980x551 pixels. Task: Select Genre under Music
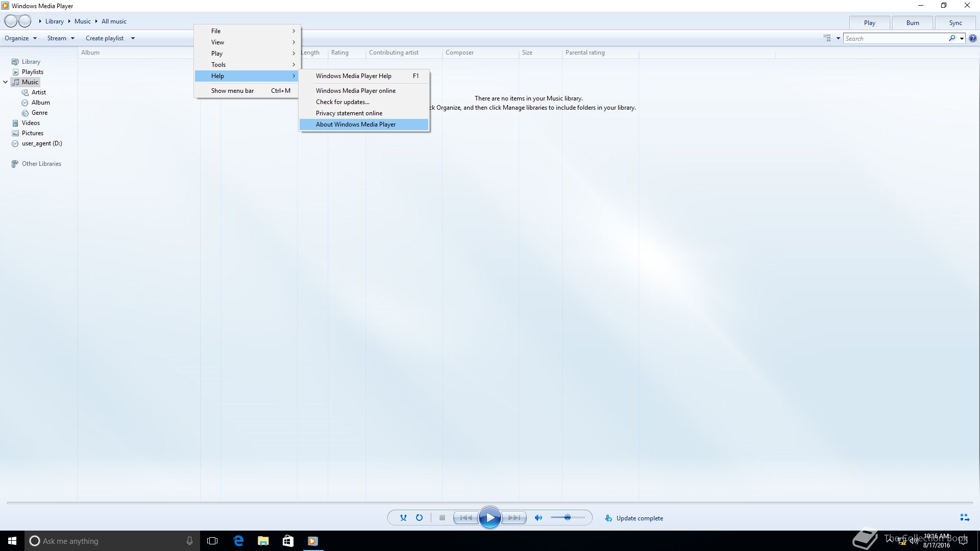tap(39, 113)
